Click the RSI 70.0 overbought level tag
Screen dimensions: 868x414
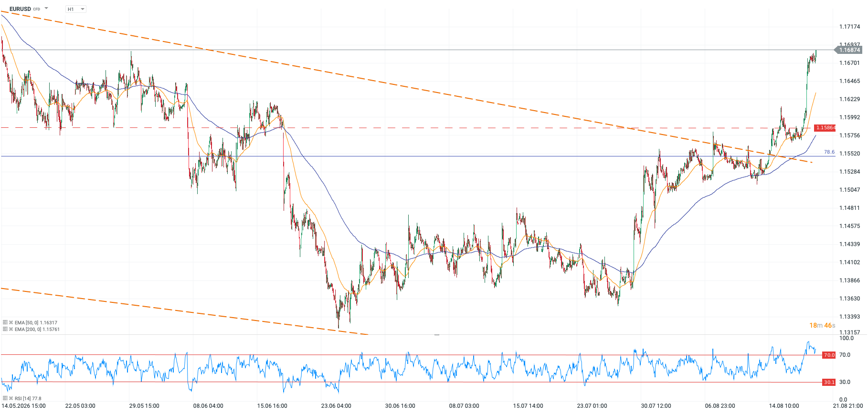click(829, 355)
